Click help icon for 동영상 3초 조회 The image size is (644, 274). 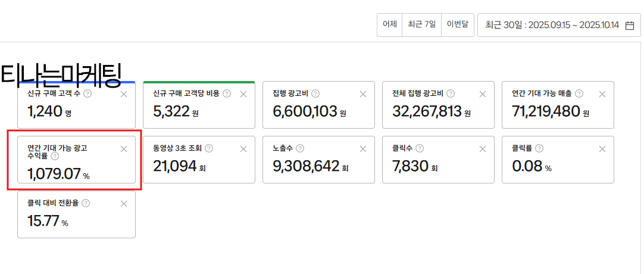pos(209,148)
